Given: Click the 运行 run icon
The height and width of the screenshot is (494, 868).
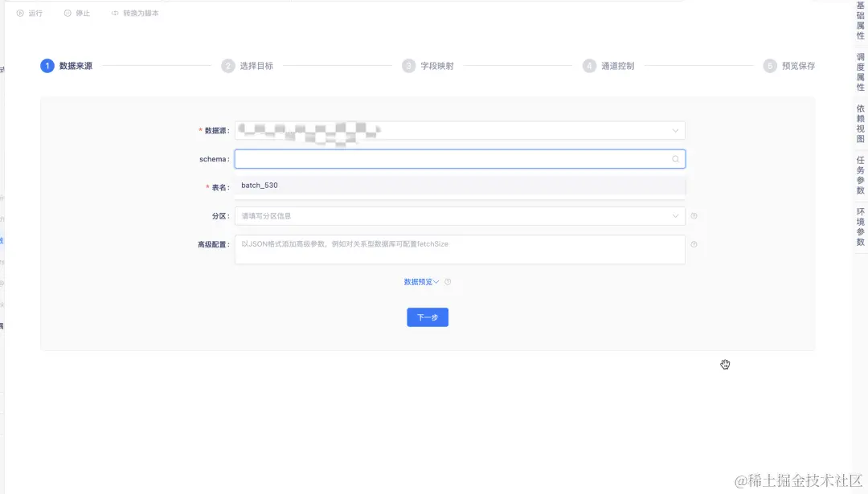Looking at the screenshot, I should (20, 14).
